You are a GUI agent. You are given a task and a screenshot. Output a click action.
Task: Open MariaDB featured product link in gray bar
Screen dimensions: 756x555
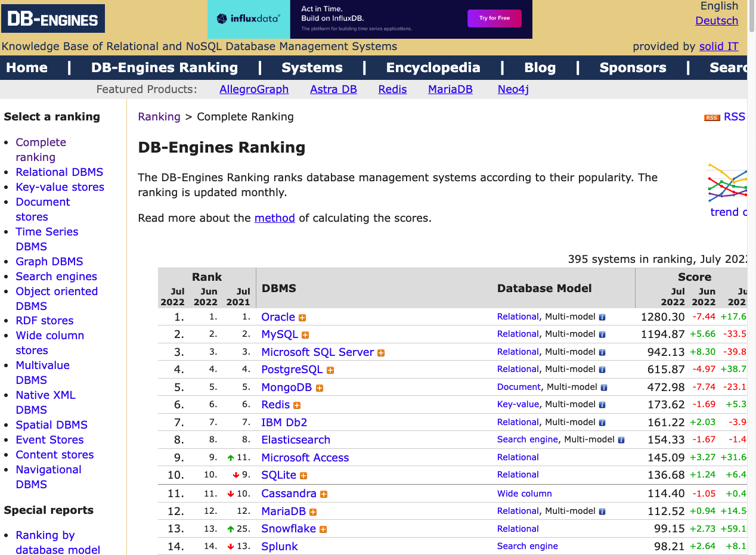(x=450, y=89)
